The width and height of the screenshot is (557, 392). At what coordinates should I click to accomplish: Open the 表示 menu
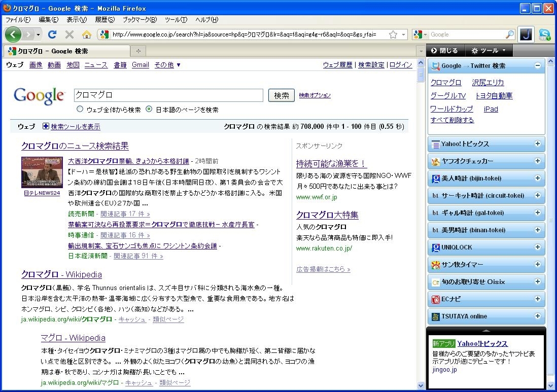[x=77, y=20]
